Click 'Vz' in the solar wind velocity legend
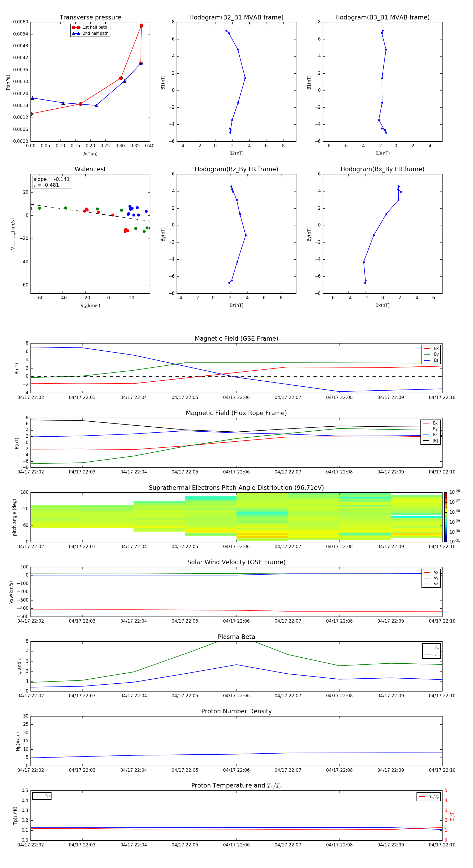Screen dimensions: 473x868 [431, 584]
